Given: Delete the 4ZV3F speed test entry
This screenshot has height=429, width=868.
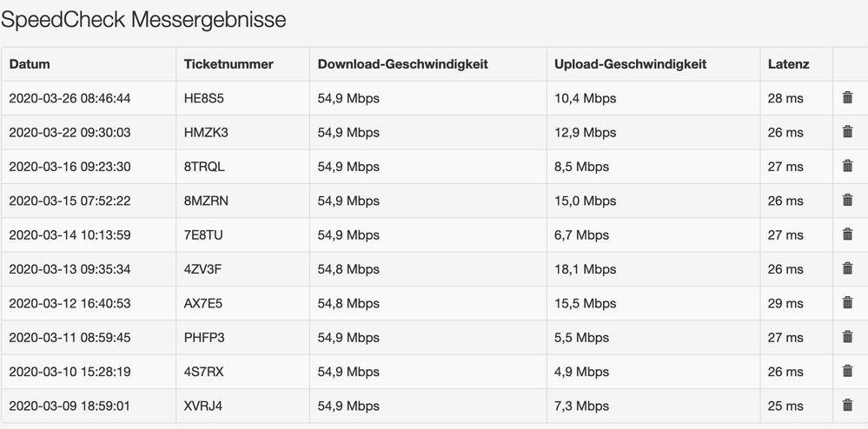Looking at the screenshot, I should click(x=847, y=268).
